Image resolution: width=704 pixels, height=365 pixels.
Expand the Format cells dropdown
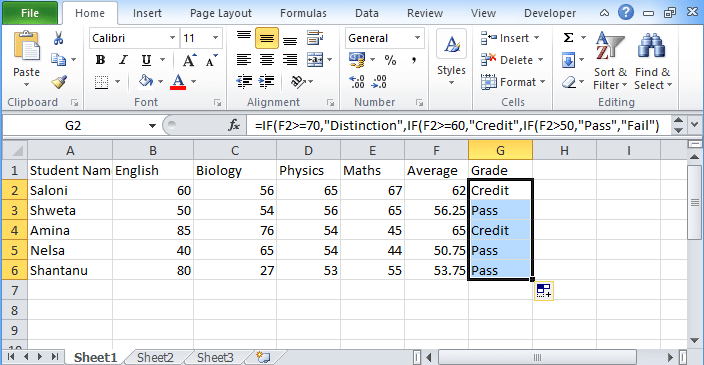(x=543, y=82)
